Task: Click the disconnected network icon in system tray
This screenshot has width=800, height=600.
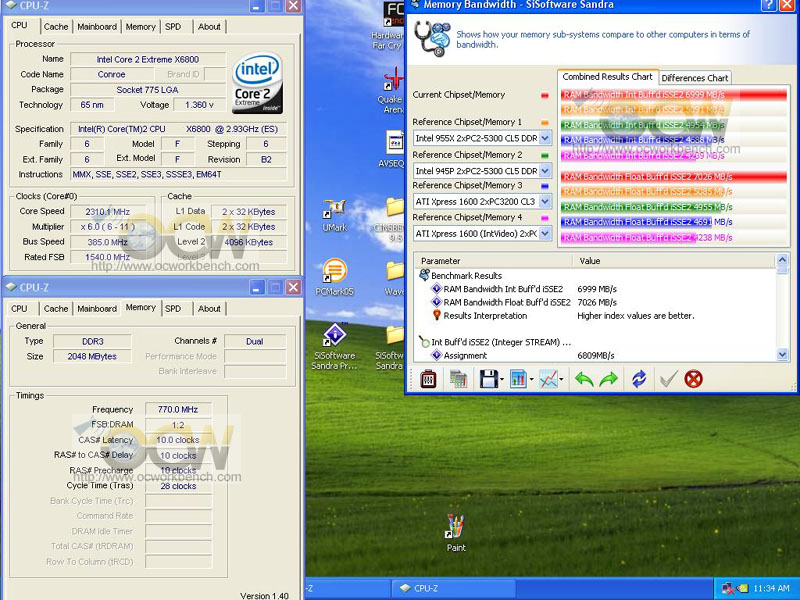Action: point(727,588)
